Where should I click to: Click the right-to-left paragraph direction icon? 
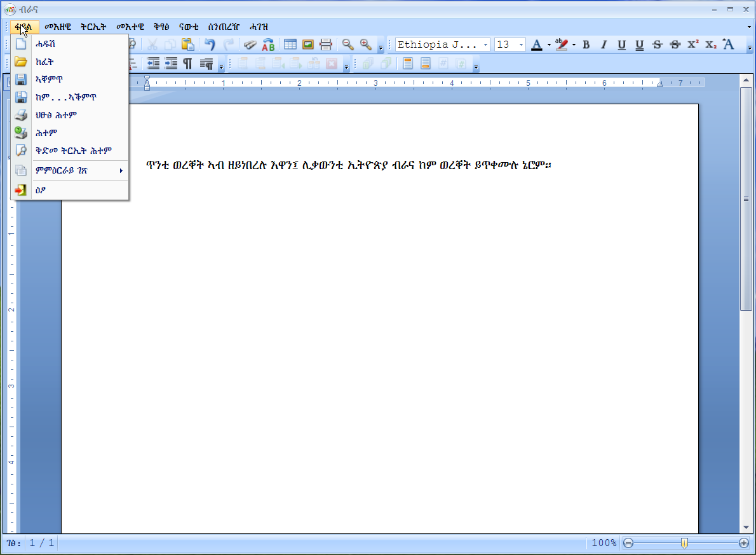point(206,63)
